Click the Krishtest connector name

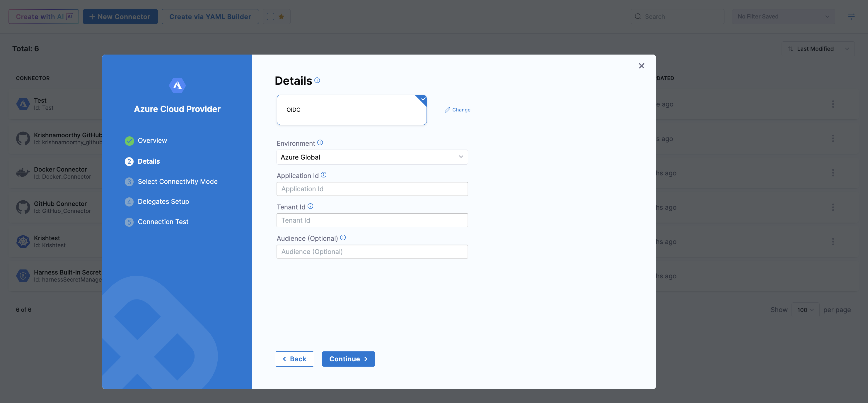point(47,238)
